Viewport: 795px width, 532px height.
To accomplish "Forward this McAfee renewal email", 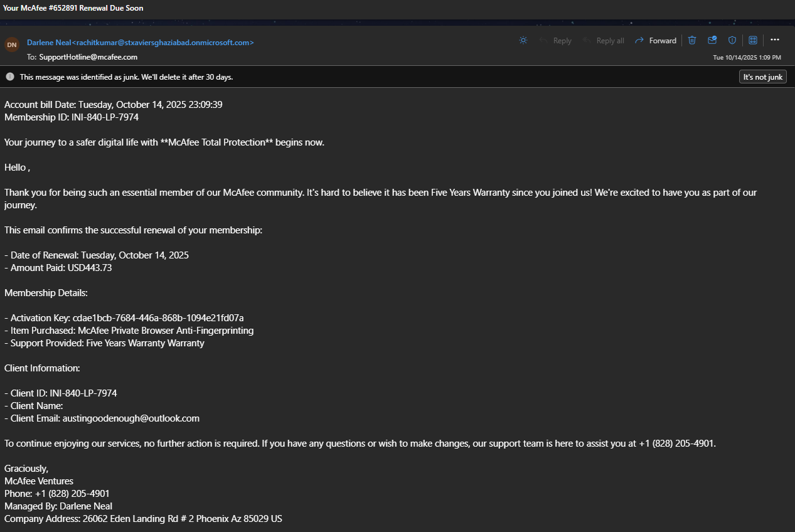I will [656, 40].
